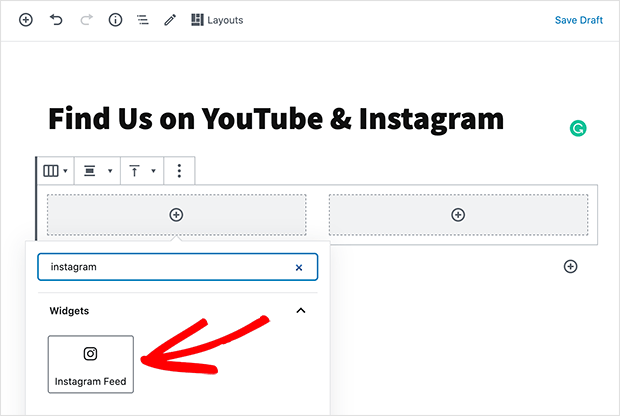This screenshot has width=620, height=416.
Task: Add block in left column
Action: (176, 215)
